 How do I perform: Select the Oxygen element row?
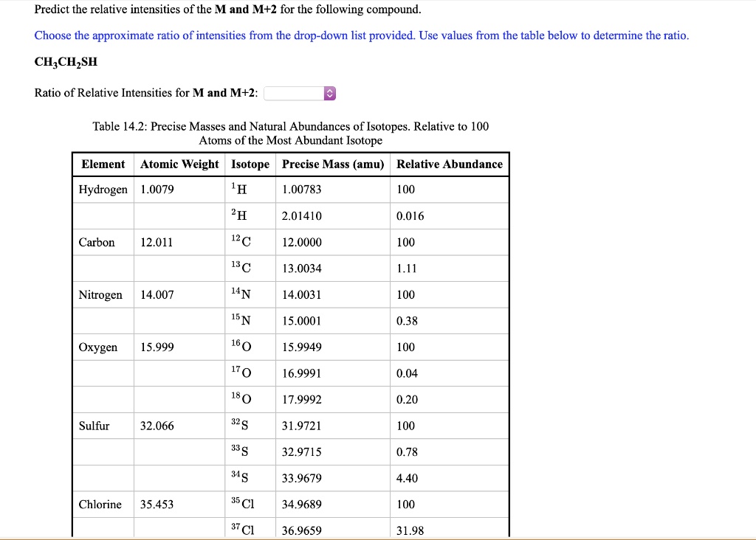(97, 347)
